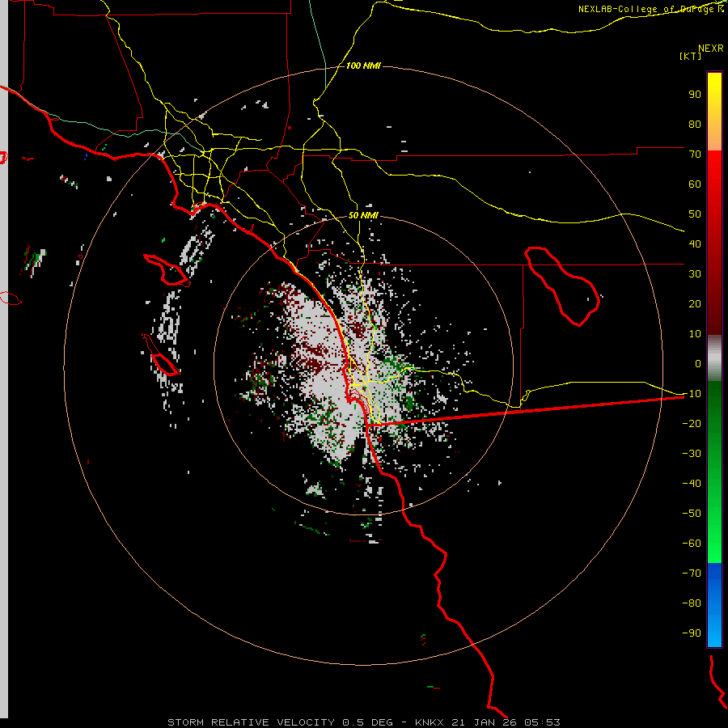Screen dimensions: 728x728
Task: Click the -40 knot scale value
Action: pyautogui.click(x=692, y=484)
